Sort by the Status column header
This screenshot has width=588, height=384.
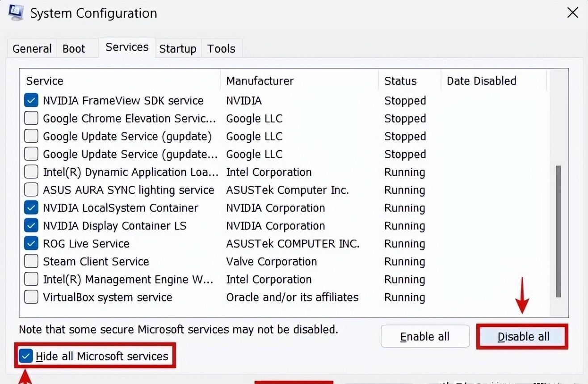click(410, 81)
